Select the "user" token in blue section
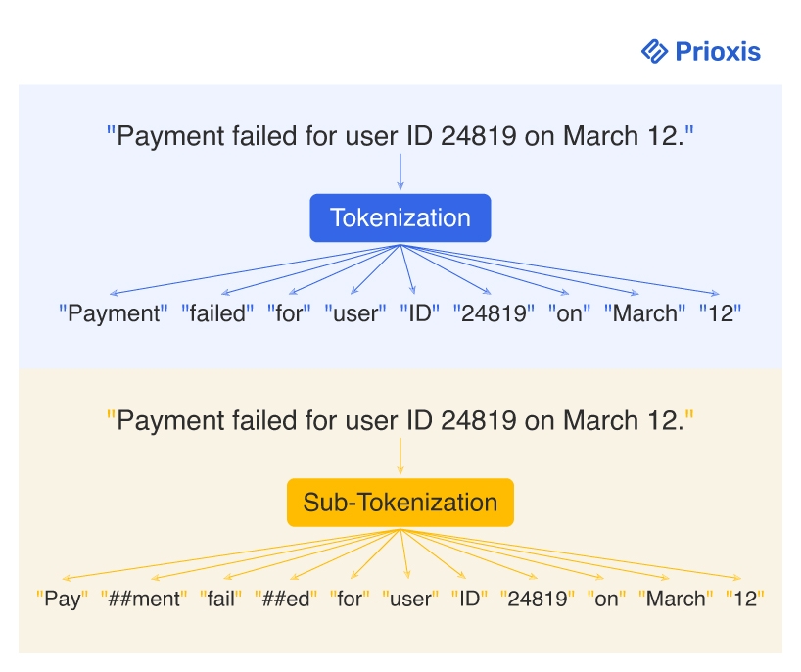The height and width of the screenshot is (672, 801). pos(355,314)
